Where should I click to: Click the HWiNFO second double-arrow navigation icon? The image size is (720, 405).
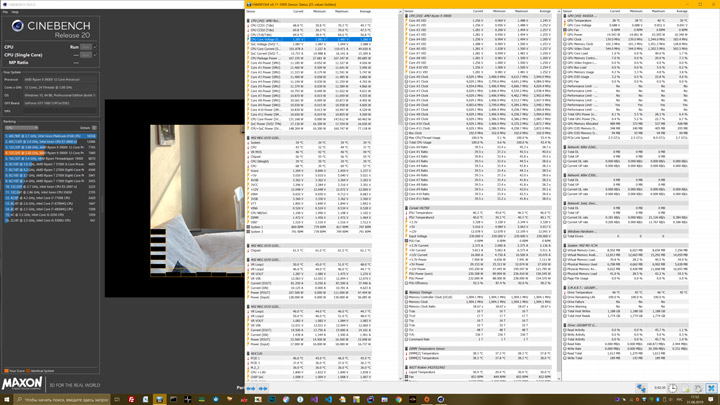click(263, 388)
